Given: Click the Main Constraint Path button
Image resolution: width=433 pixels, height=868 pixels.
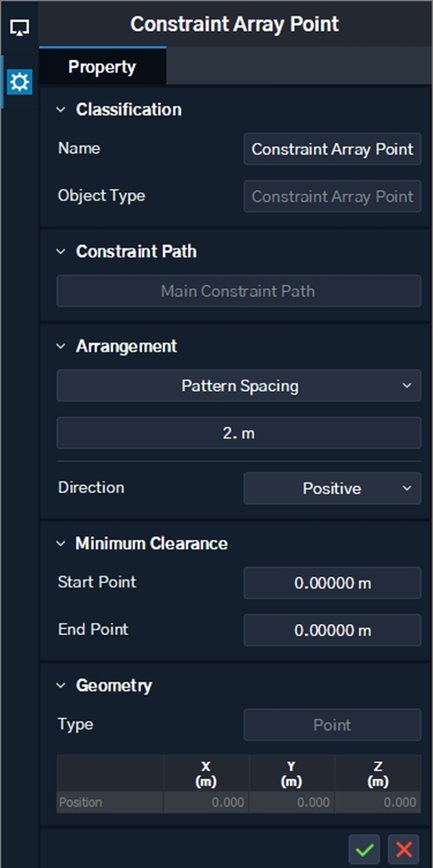Looking at the screenshot, I should click(x=238, y=291).
